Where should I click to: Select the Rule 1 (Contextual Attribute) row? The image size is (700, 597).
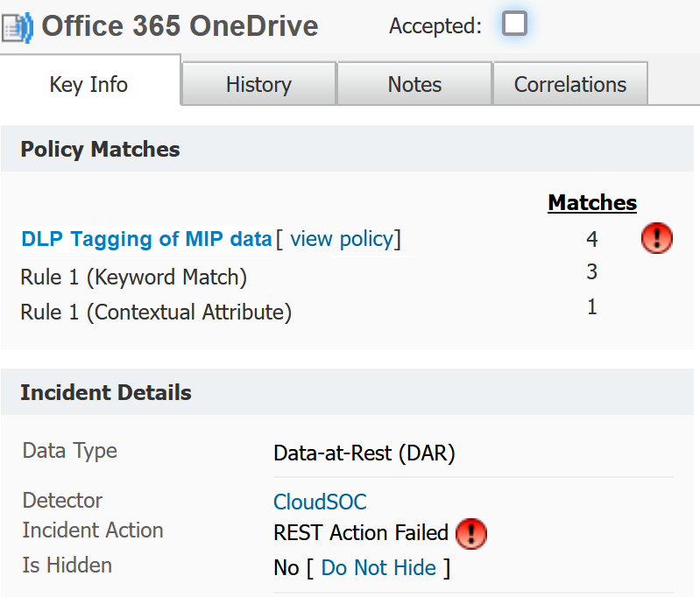click(156, 312)
